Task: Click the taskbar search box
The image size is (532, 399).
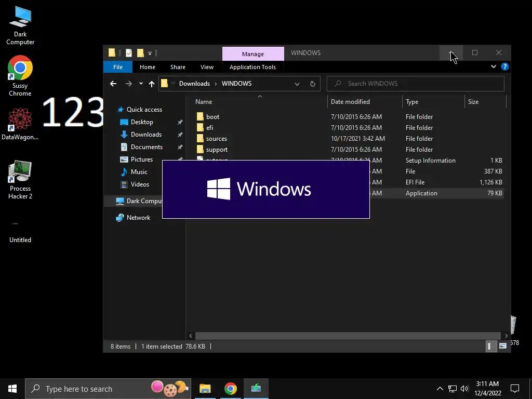Action: (108, 389)
